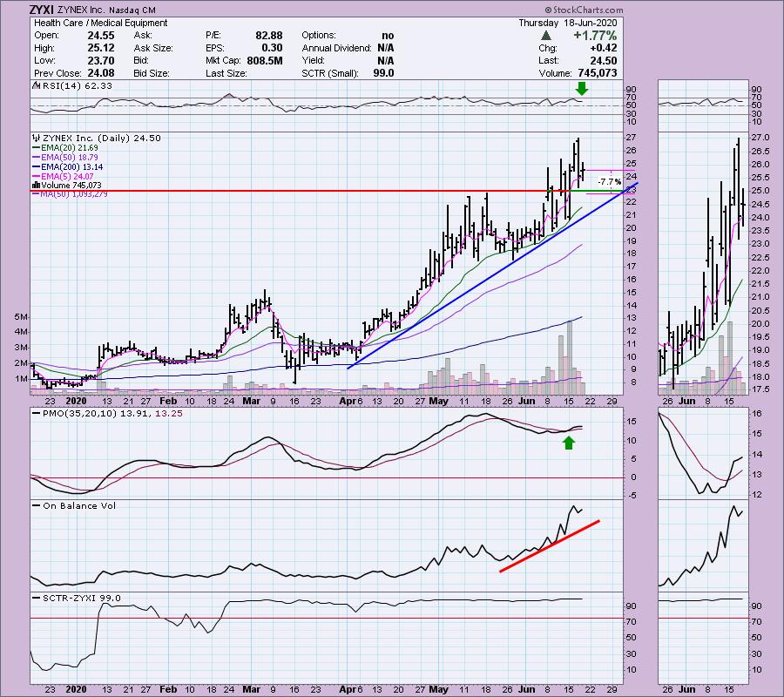
Task: Select the EMA(5) pink legend line
Action: pyautogui.click(x=36, y=177)
